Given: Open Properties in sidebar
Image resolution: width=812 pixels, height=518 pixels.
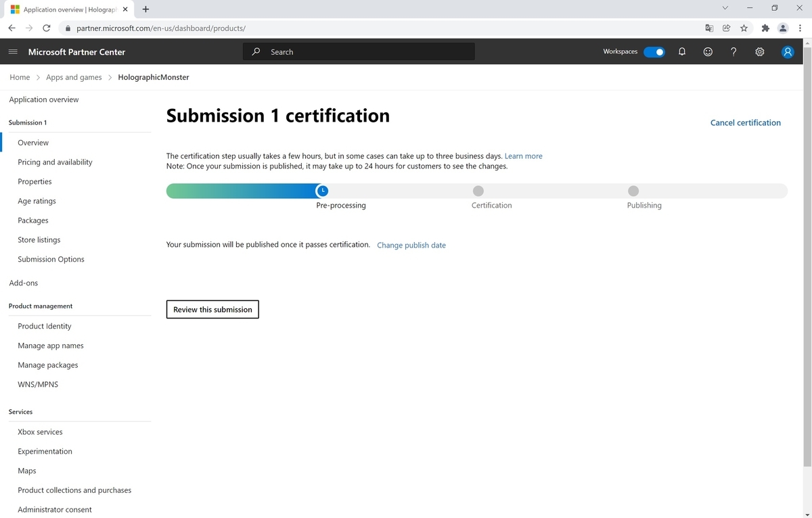Looking at the screenshot, I should tap(35, 181).
